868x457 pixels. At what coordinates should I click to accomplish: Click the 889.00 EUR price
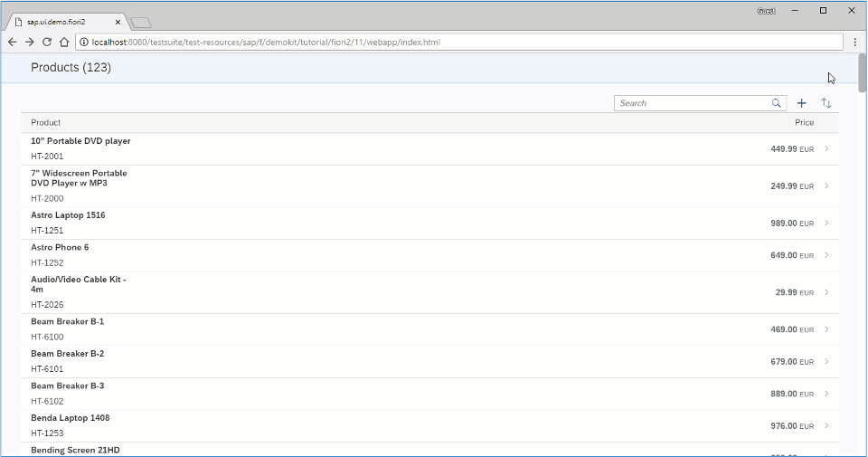coord(792,394)
